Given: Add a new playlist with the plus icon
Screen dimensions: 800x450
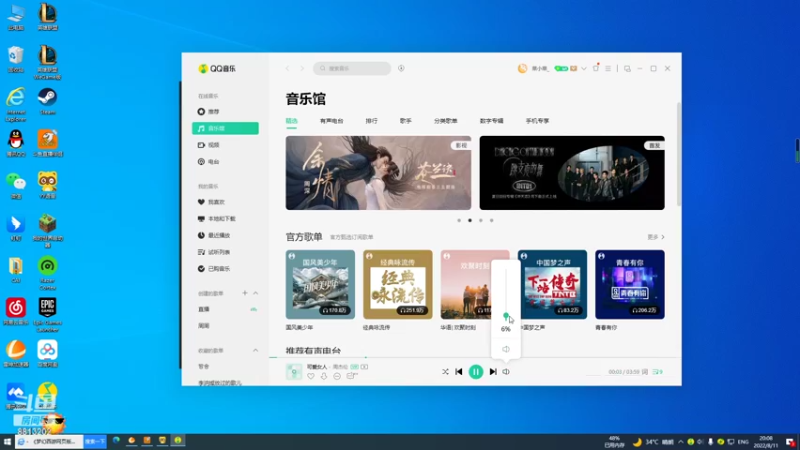Looking at the screenshot, I should 245,293.
